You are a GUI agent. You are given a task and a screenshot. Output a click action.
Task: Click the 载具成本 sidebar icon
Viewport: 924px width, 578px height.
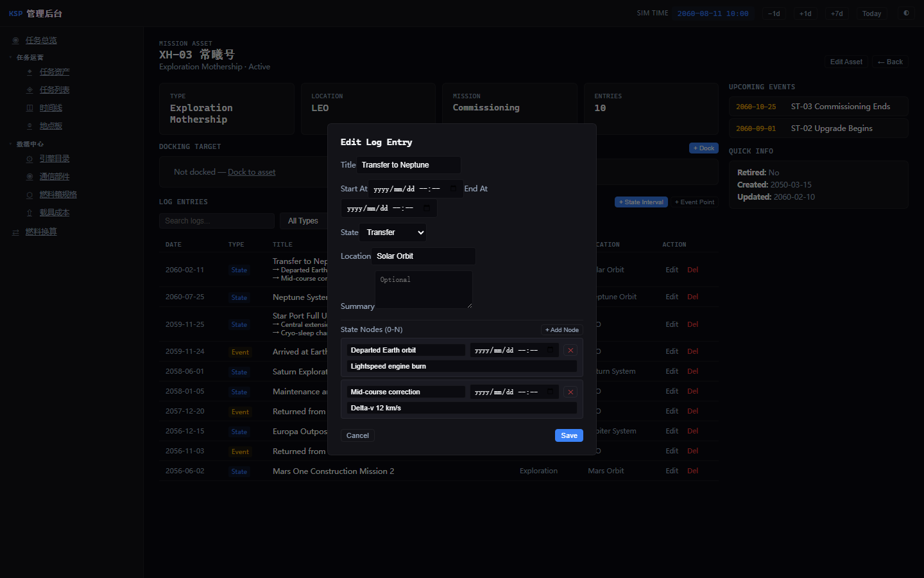(30, 213)
